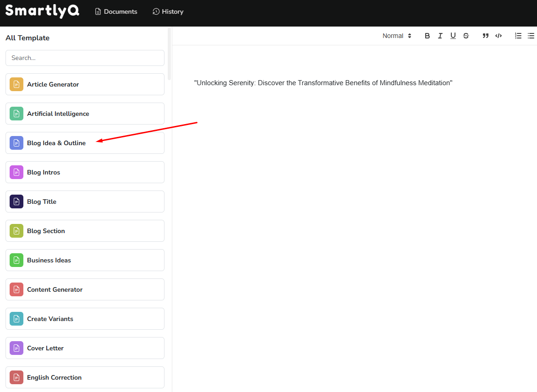Select the Blog Idea & Outline template
This screenshot has width=537, height=392.
click(85, 143)
